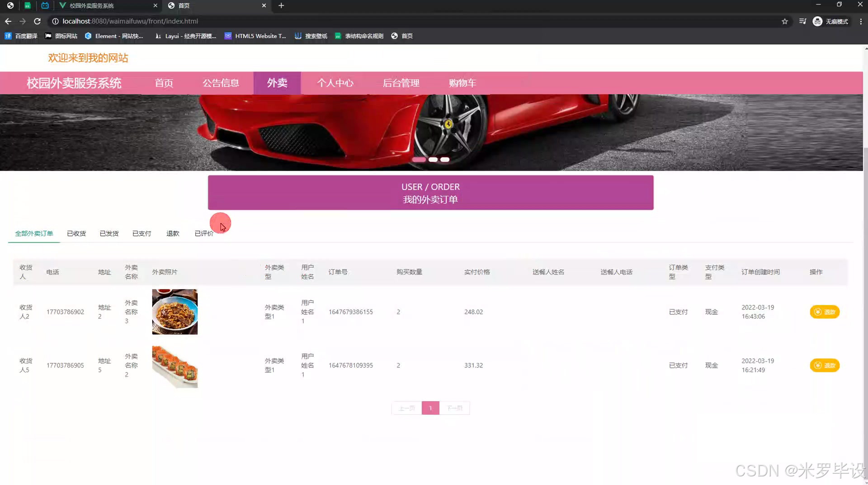Select the 全部外卖订单 tab

34,233
